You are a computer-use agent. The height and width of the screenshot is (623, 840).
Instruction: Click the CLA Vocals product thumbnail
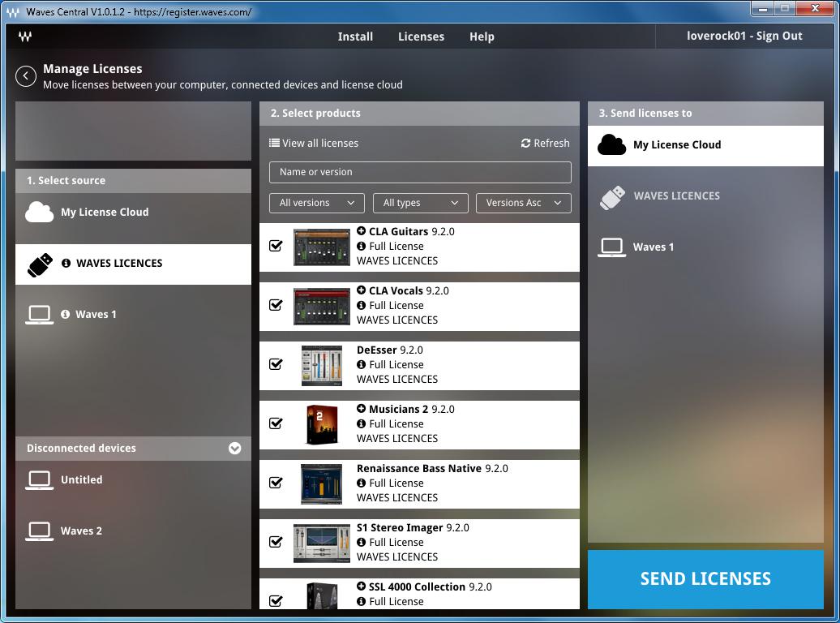(321, 307)
